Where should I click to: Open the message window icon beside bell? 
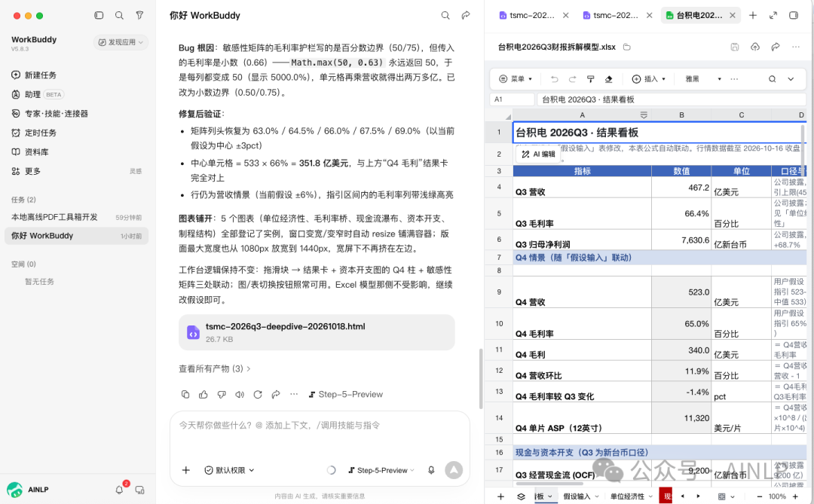pos(139,490)
